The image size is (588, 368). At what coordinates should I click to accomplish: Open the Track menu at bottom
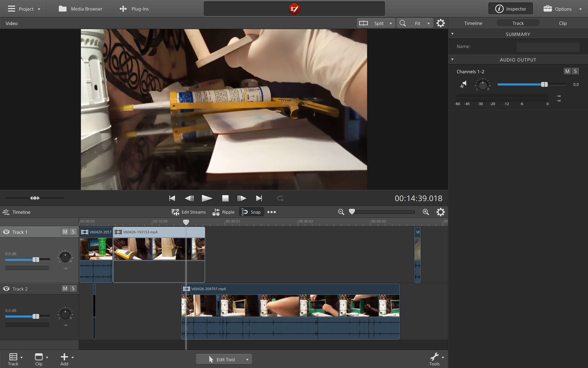pos(15,359)
